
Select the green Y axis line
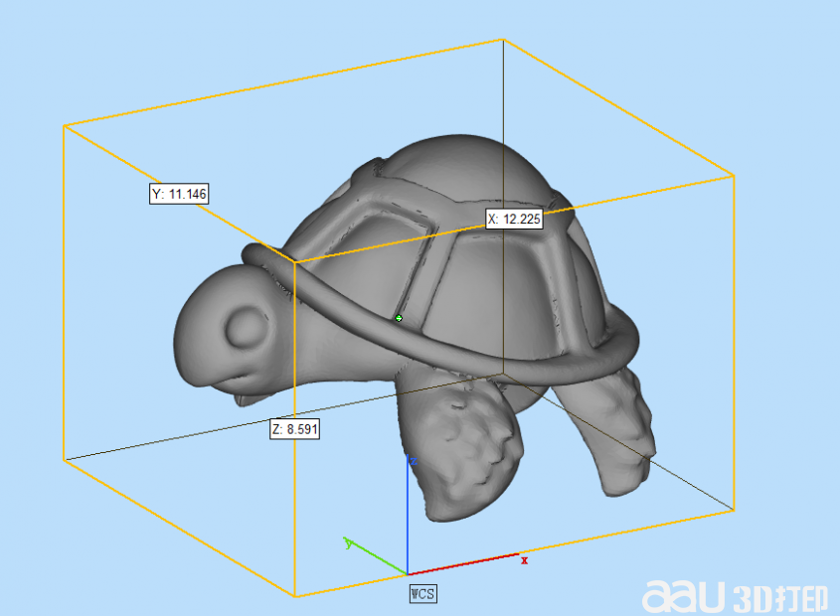tap(378, 558)
